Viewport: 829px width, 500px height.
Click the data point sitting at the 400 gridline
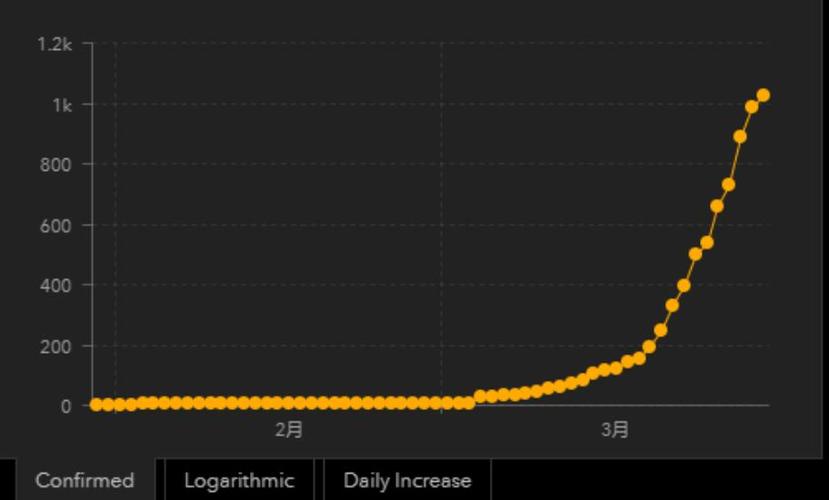click(x=684, y=286)
